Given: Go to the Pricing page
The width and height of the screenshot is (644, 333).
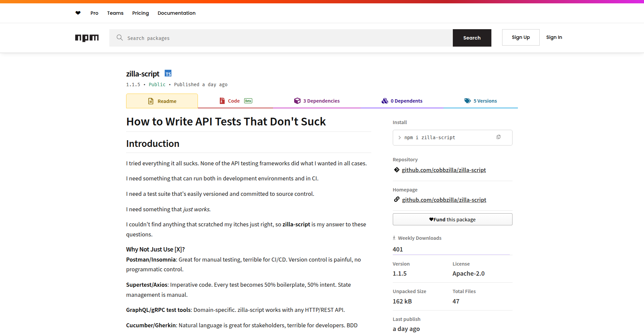Looking at the screenshot, I should [x=141, y=13].
